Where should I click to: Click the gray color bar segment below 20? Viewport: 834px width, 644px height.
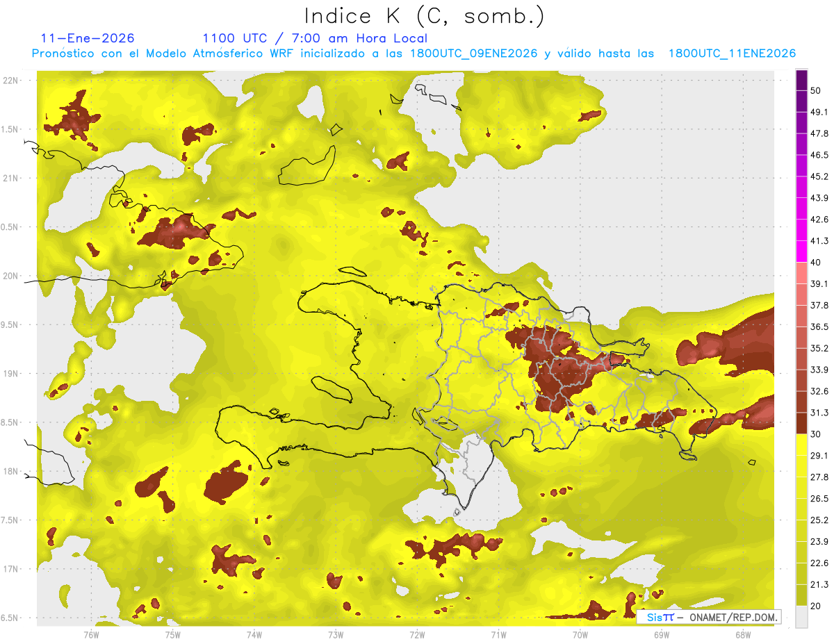tap(801, 617)
